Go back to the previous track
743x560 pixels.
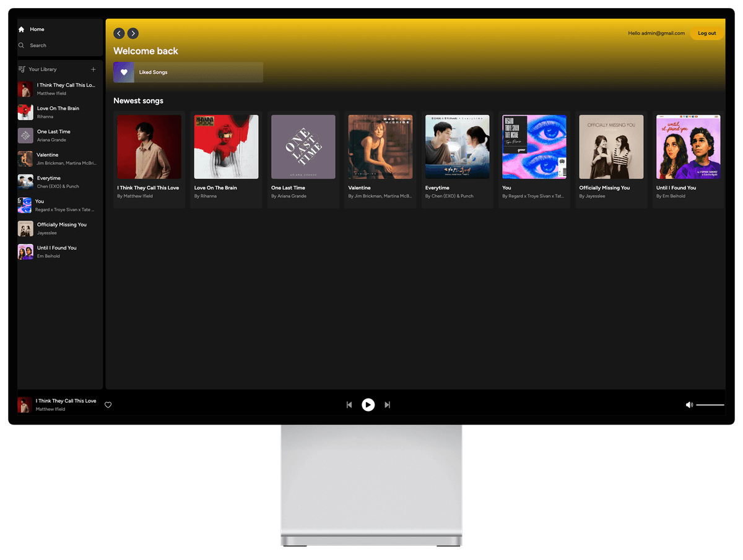(349, 405)
